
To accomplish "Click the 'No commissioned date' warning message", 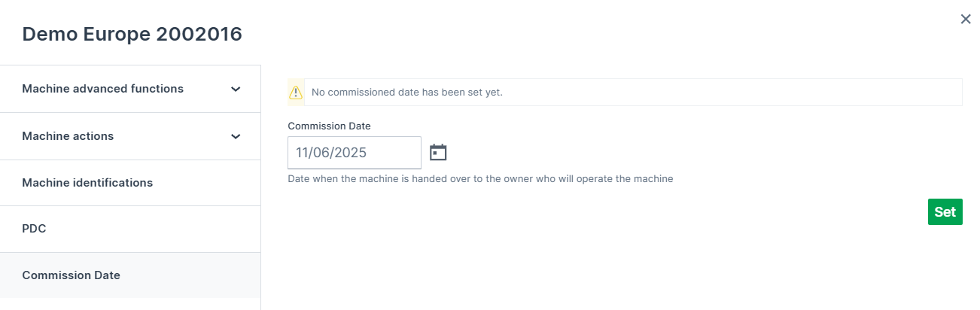I will pyautogui.click(x=406, y=93).
